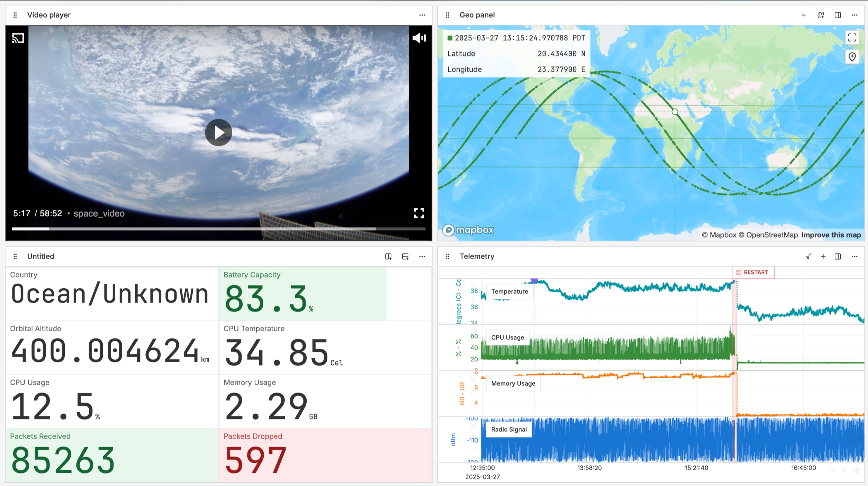
Task: Click the add-map icon in the Geo panel header
Action: coord(820,15)
